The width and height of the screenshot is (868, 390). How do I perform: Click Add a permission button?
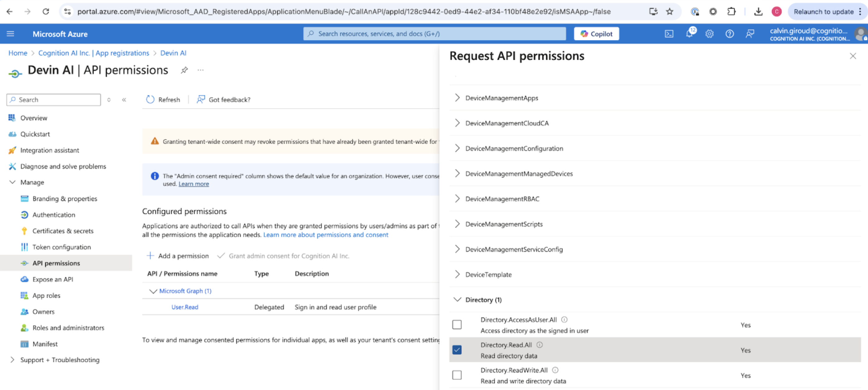(178, 256)
